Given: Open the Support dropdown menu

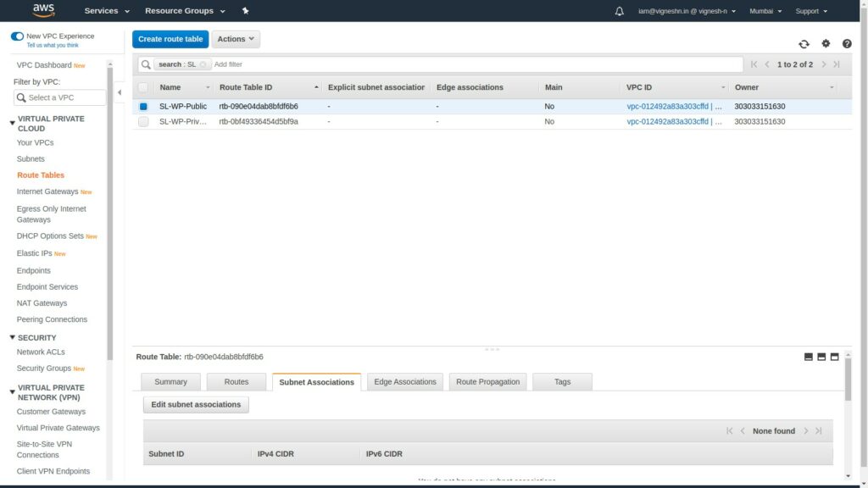Looking at the screenshot, I should (811, 11).
